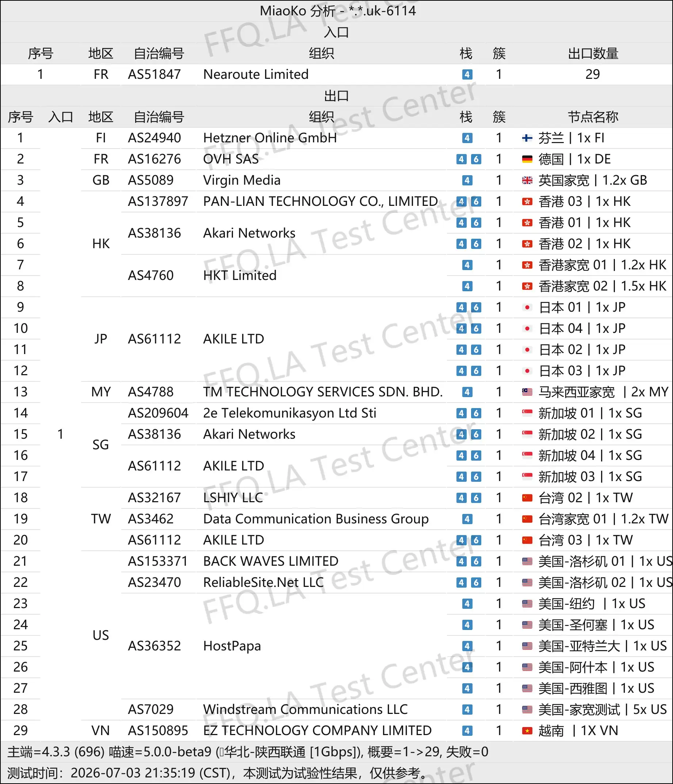Select the US flag beside 美国-西雅图

tap(527, 688)
